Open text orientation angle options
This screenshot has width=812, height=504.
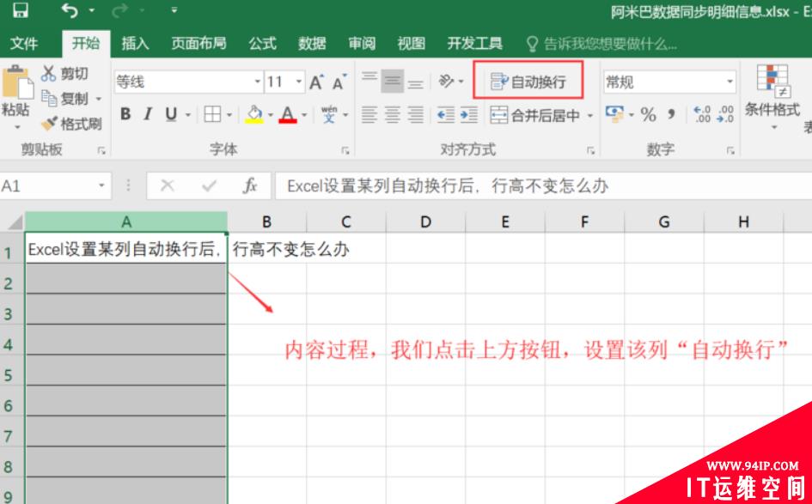[450, 82]
